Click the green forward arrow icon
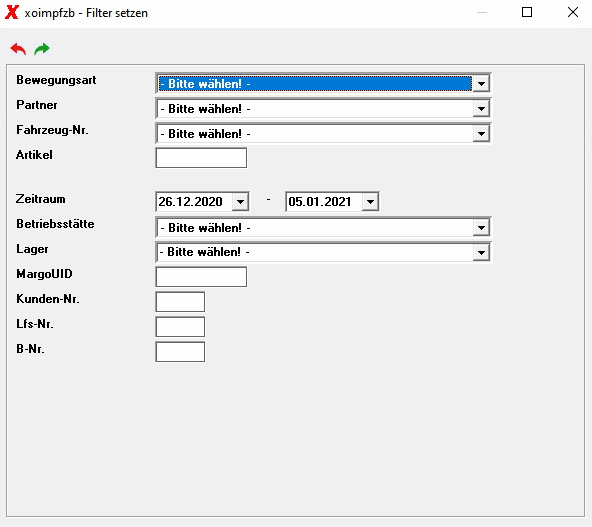Viewport: 592px width, 527px height. (x=42, y=49)
